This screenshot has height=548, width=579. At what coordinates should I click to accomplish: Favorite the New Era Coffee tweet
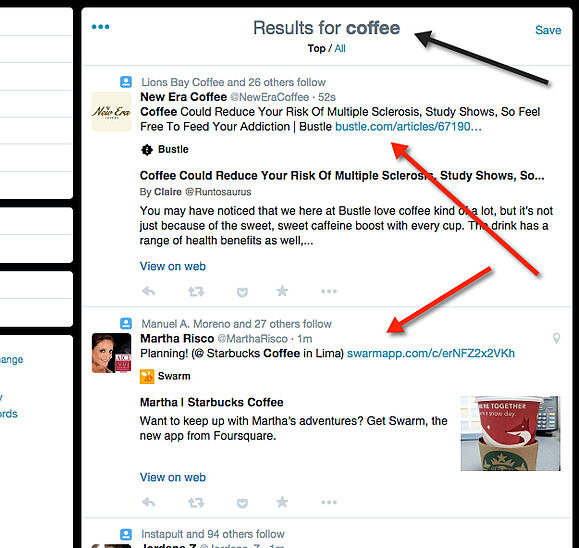(x=282, y=291)
